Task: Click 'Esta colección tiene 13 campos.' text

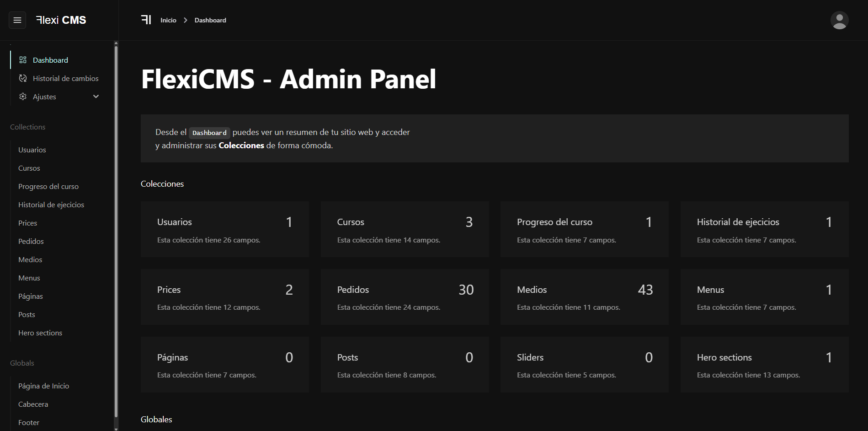Action: coord(749,375)
